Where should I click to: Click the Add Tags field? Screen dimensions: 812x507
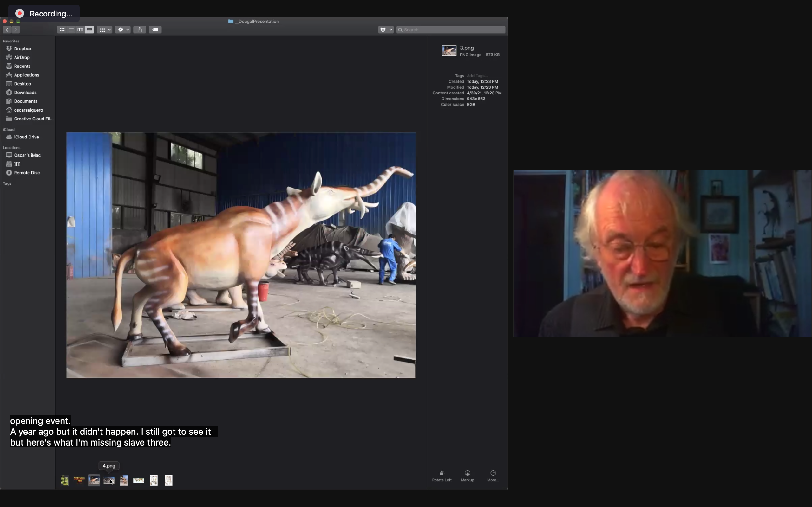coord(477,75)
